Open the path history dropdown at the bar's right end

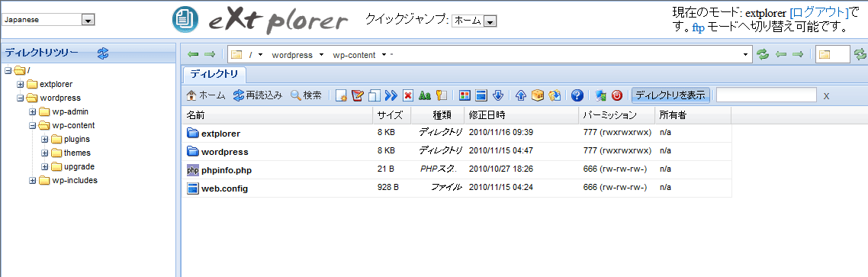[x=746, y=55]
